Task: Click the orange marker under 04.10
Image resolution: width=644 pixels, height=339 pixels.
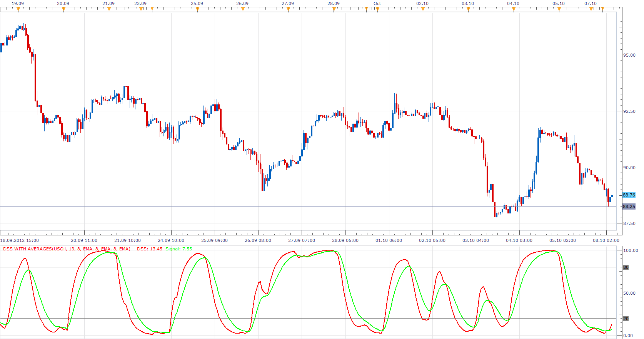Action: coord(514,10)
